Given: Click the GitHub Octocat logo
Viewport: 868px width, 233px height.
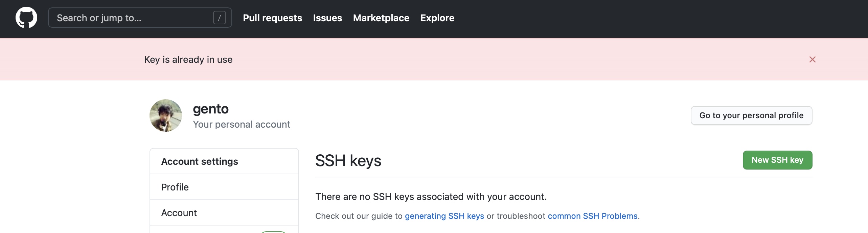Looking at the screenshot, I should (x=26, y=18).
